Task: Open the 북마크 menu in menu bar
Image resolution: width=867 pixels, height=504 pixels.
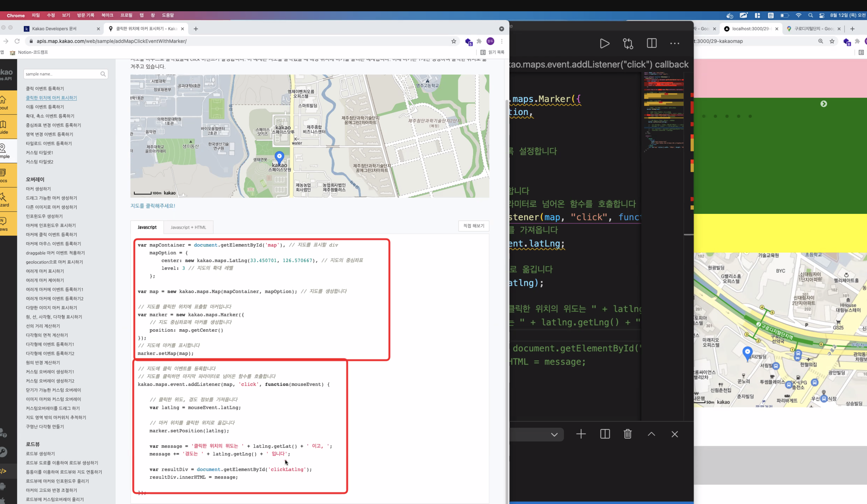Action: 107,16
